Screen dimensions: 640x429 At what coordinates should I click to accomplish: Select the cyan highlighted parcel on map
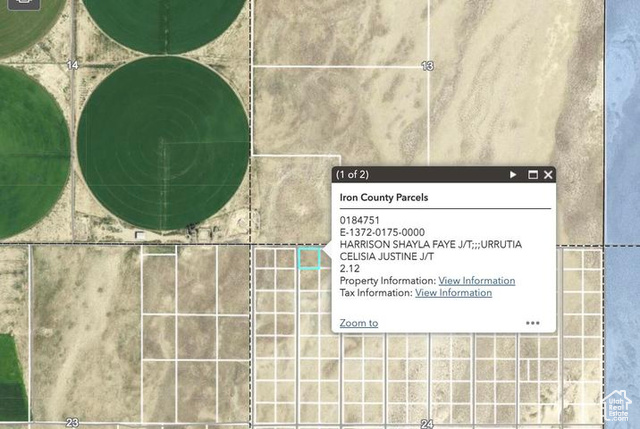pos(309,258)
